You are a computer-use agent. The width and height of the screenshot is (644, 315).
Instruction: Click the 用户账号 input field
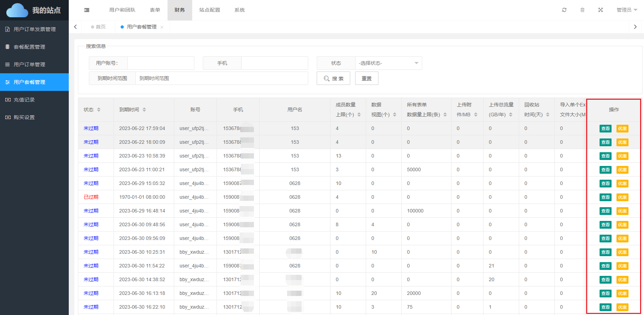click(x=160, y=63)
